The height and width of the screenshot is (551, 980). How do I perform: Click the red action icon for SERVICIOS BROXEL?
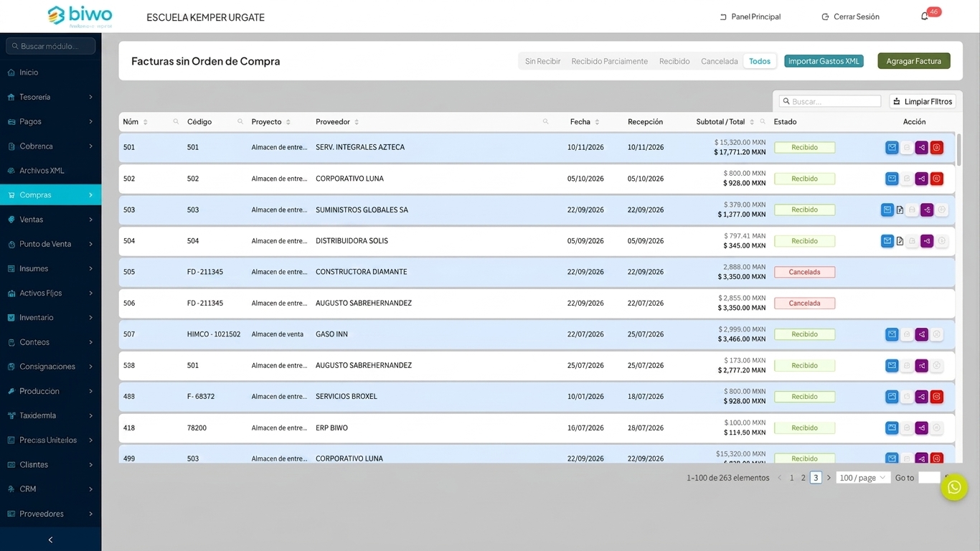[937, 397]
